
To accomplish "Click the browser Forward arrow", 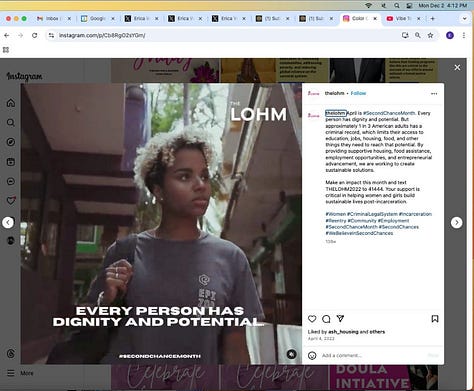I will coord(21,35).
